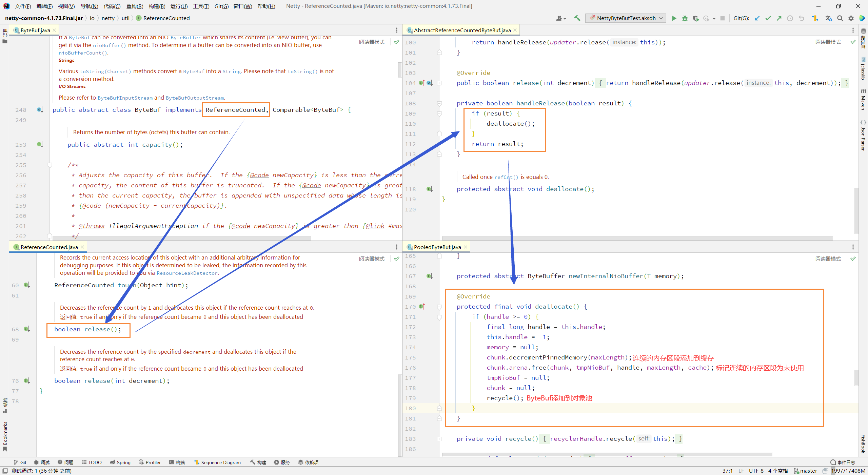Click the Git commit checkmark icon
The width and height of the screenshot is (868, 475).
tap(768, 18)
